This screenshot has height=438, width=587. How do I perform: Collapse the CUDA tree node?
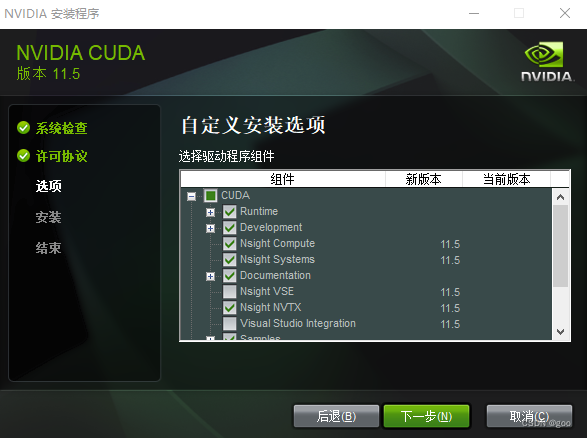coord(191,196)
